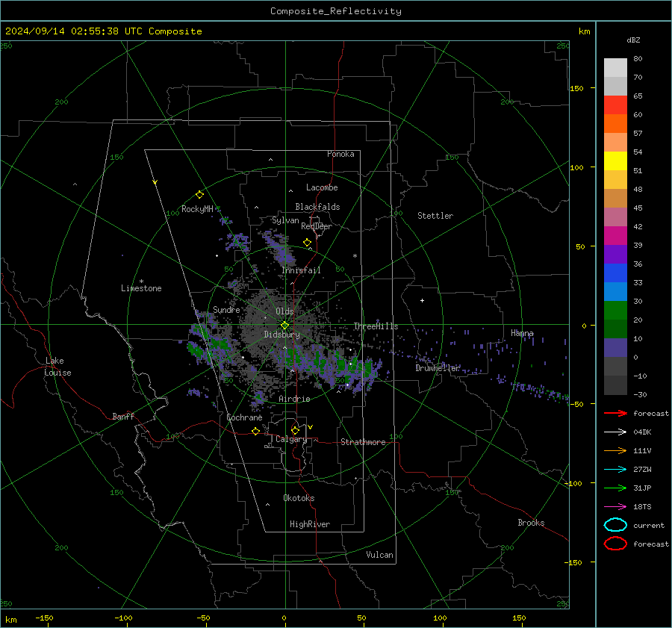
Task: Click the yellow diamond marker above Calgary
Action: (295, 430)
